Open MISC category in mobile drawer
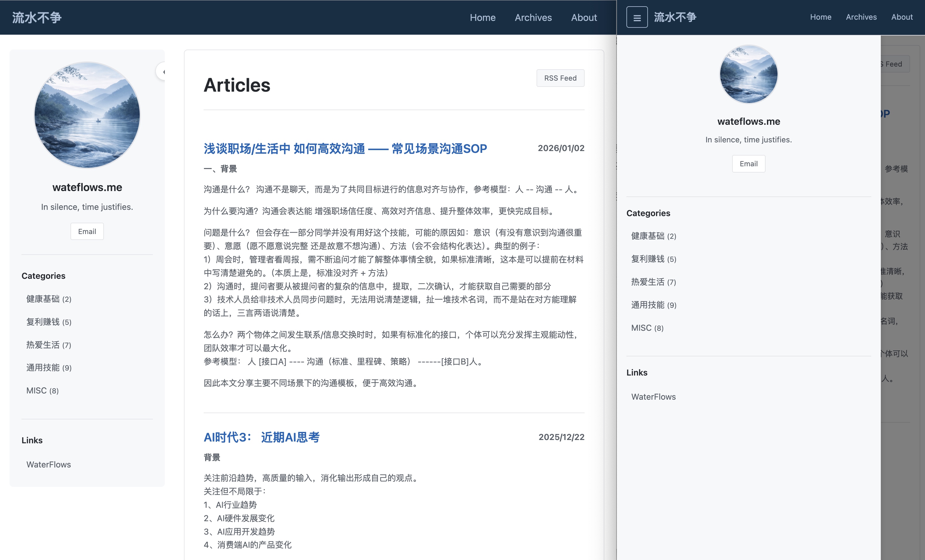This screenshot has height=560, width=925. [x=647, y=328]
